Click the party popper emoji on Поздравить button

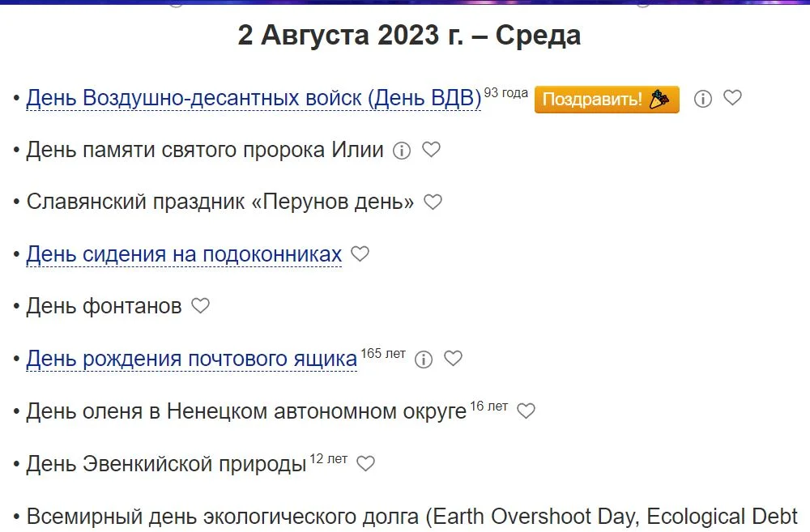pos(658,99)
